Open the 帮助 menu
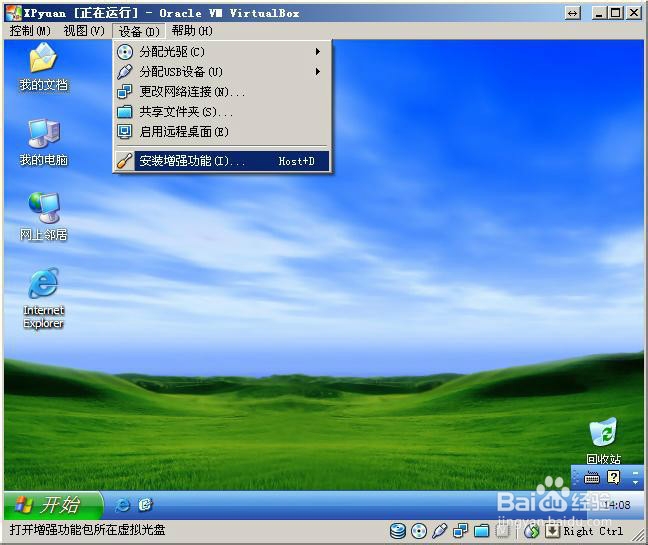 [192, 31]
